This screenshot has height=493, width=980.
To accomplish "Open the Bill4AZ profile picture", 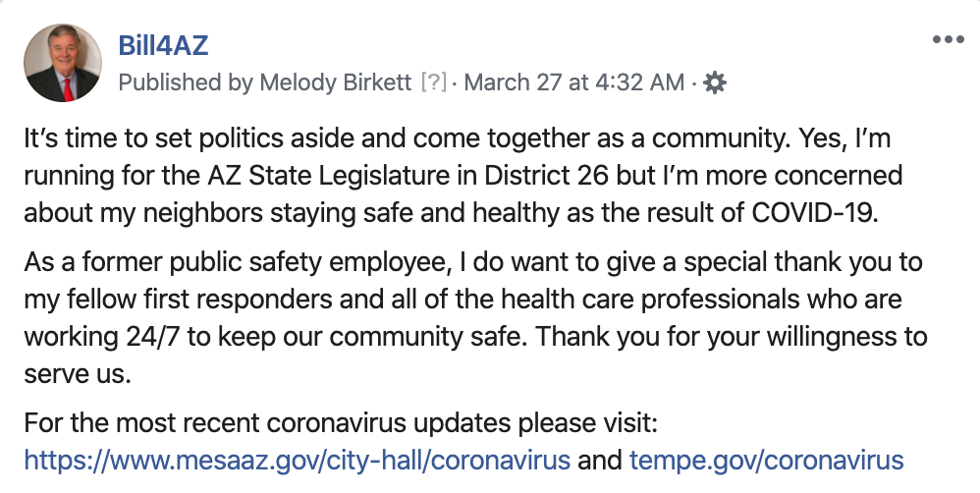I will point(63,63).
